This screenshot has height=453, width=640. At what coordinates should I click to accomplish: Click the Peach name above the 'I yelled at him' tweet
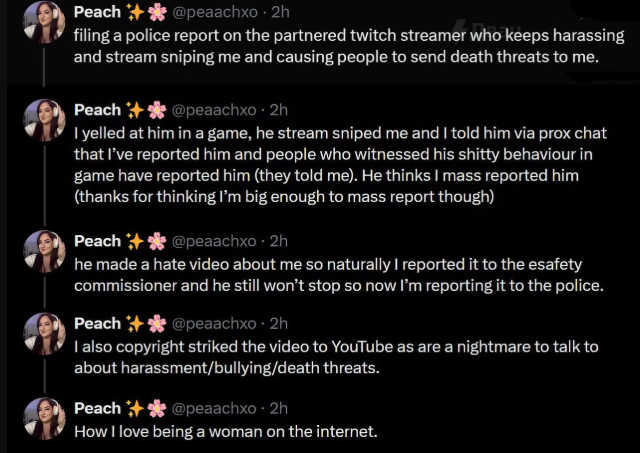[x=98, y=109]
